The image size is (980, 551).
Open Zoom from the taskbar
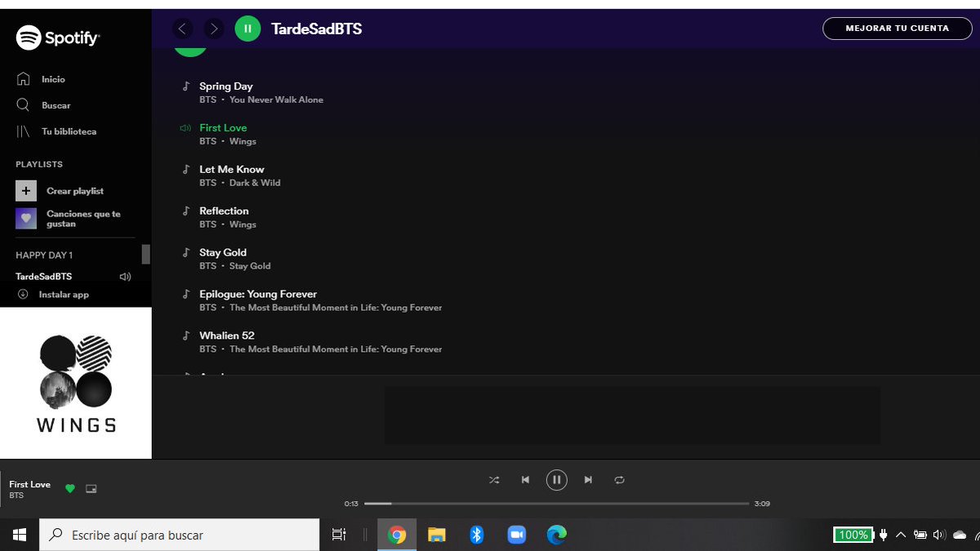click(516, 535)
